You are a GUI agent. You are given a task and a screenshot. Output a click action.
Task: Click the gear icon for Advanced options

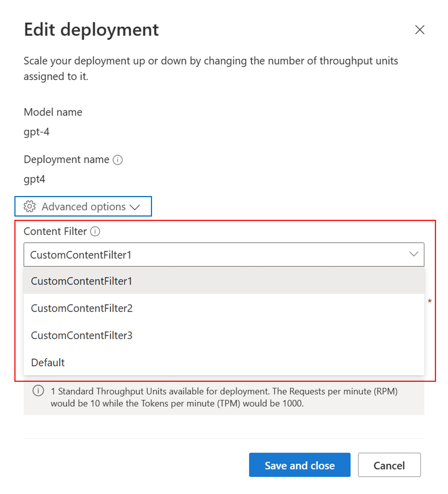[x=30, y=206]
